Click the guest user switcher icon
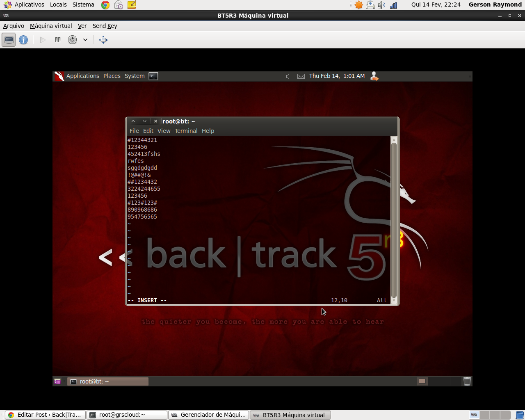This screenshot has height=420, width=525. tap(374, 76)
